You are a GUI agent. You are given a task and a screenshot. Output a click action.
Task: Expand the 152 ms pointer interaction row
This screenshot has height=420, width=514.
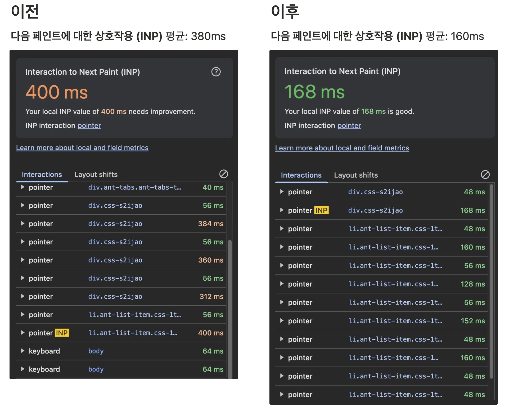pos(282,321)
